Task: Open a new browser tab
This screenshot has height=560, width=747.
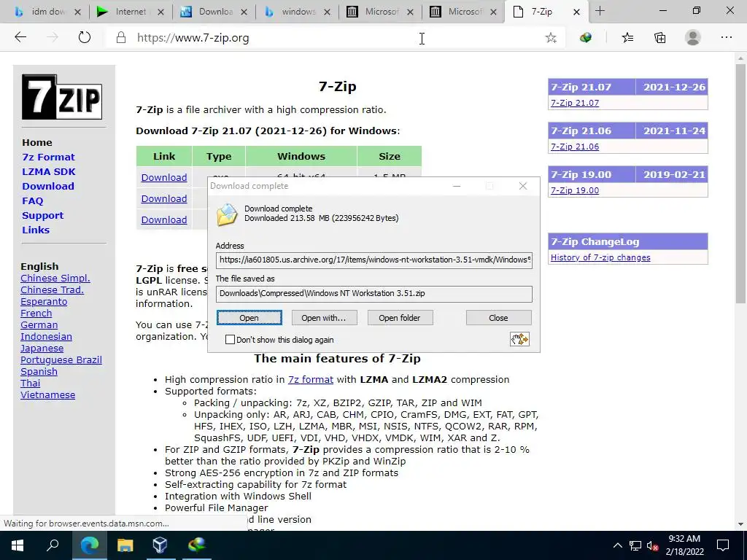Action: click(x=600, y=12)
